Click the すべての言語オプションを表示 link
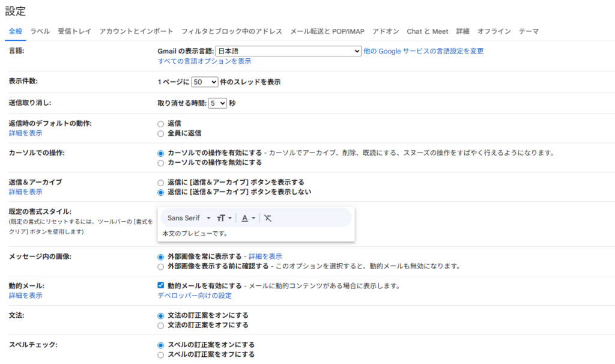This screenshot has width=615, height=364. (x=204, y=61)
